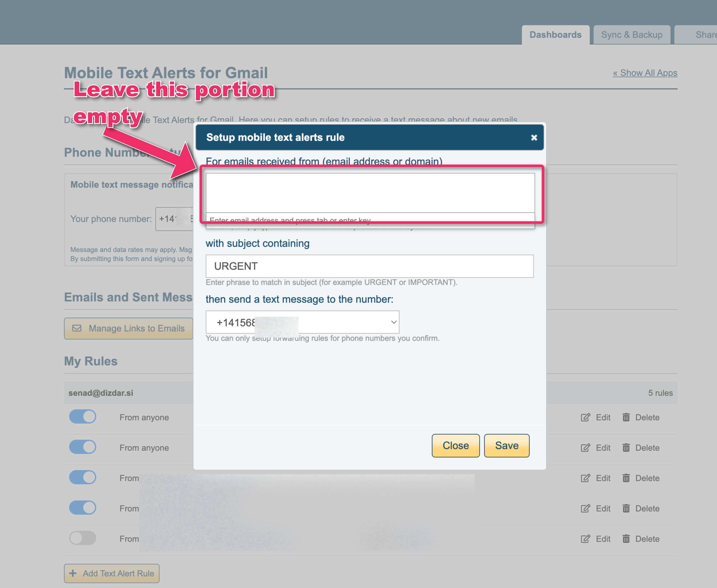Viewport: 717px width, 588px height.
Task: Enable the disabled fifth rule switch
Action: pyautogui.click(x=83, y=538)
